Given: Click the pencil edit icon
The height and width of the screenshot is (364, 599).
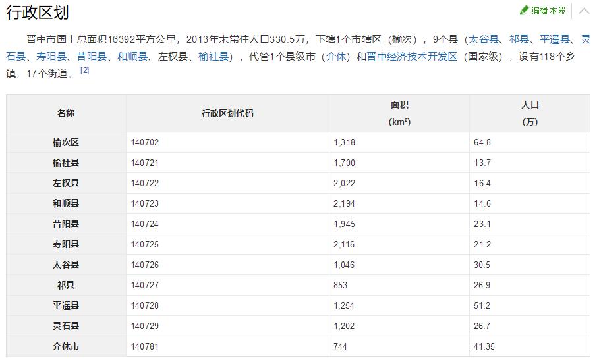Looking at the screenshot, I should [x=524, y=11].
